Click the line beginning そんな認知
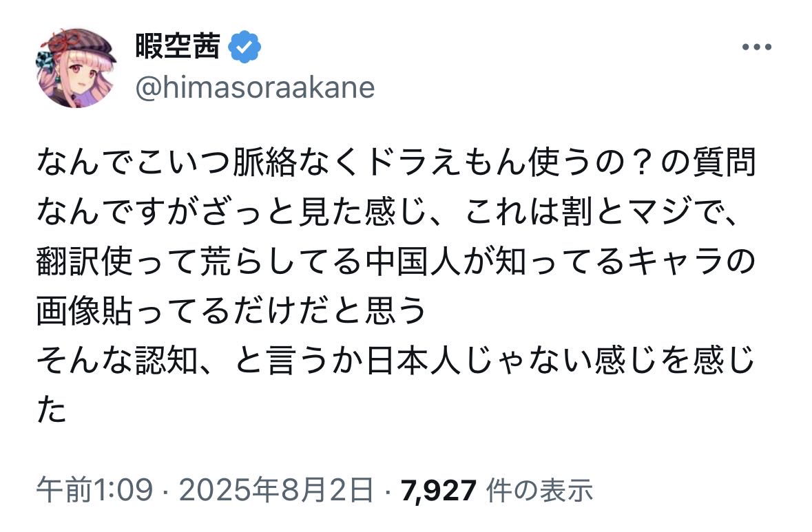The image size is (812, 532). tap(396, 361)
